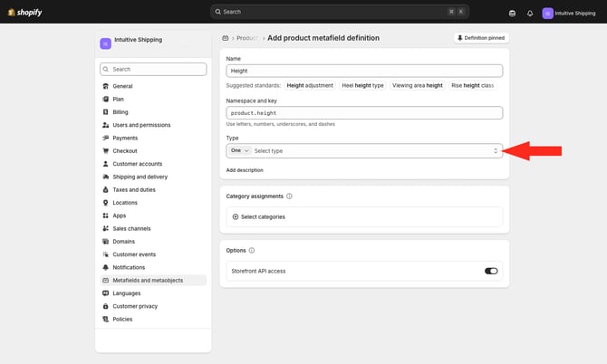Click the Taxes and duties icon
The image size is (607, 364).
(105, 190)
